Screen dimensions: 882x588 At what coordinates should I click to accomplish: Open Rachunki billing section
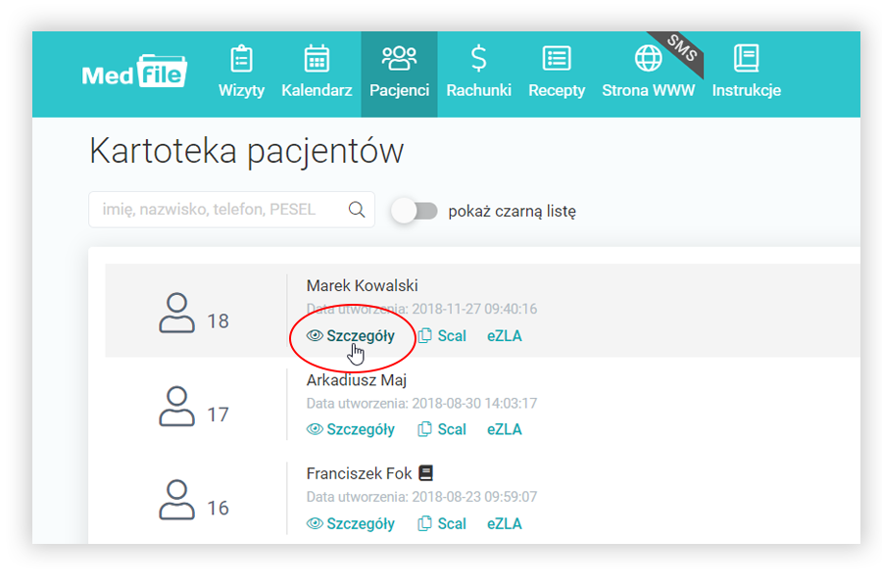coord(479,73)
